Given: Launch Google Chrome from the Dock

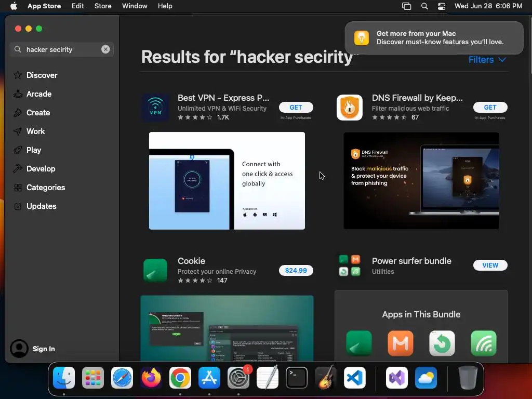Looking at the screenshot, I should 180,378.
